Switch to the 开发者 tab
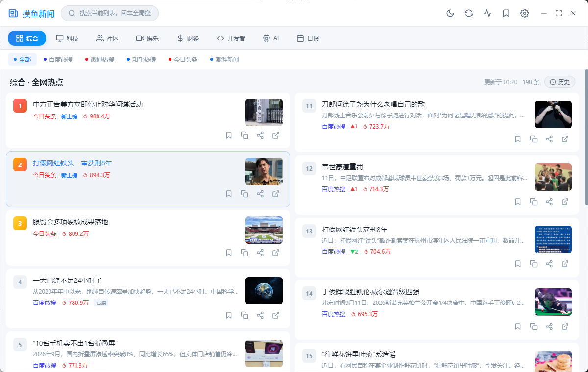 point(231,38)
